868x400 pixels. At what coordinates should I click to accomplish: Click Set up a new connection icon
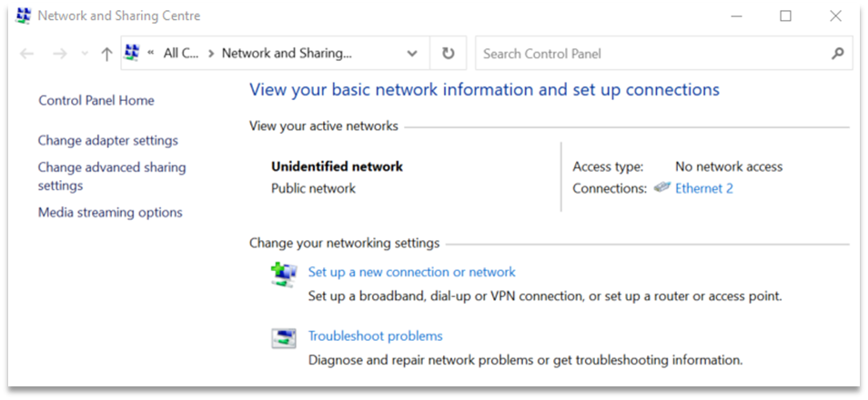(x=284, y=274)
